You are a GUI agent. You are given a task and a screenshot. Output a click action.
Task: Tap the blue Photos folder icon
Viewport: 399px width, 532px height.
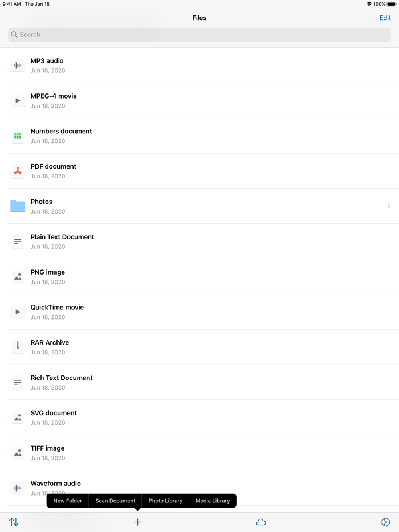click(x=17, y=206)
